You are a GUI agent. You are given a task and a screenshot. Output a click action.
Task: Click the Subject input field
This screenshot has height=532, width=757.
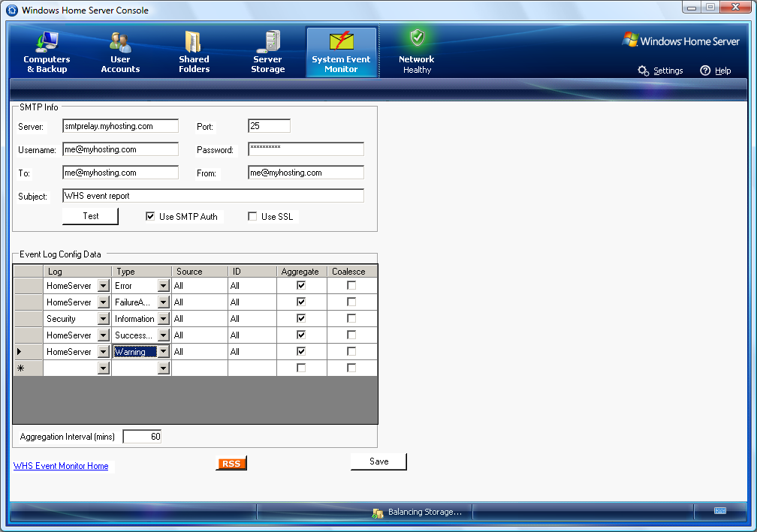point(213,195)
